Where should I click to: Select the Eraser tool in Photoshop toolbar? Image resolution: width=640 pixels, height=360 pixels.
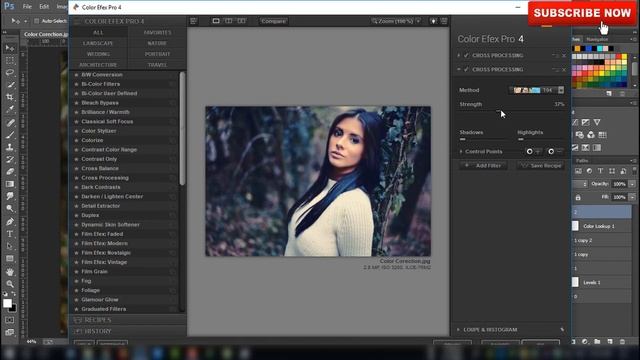pos(10,171)
